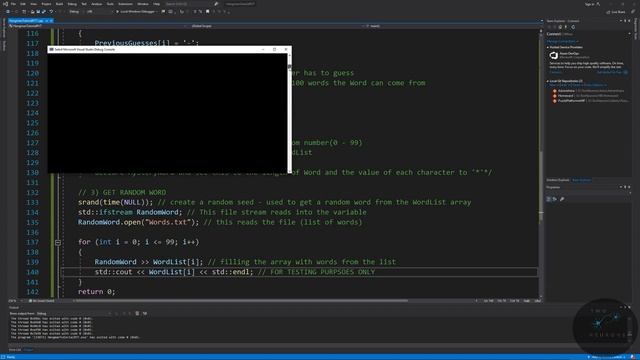The image size is (640, 360).
Task: Click the Team Explorer Home icon
Action: (560, 27)
